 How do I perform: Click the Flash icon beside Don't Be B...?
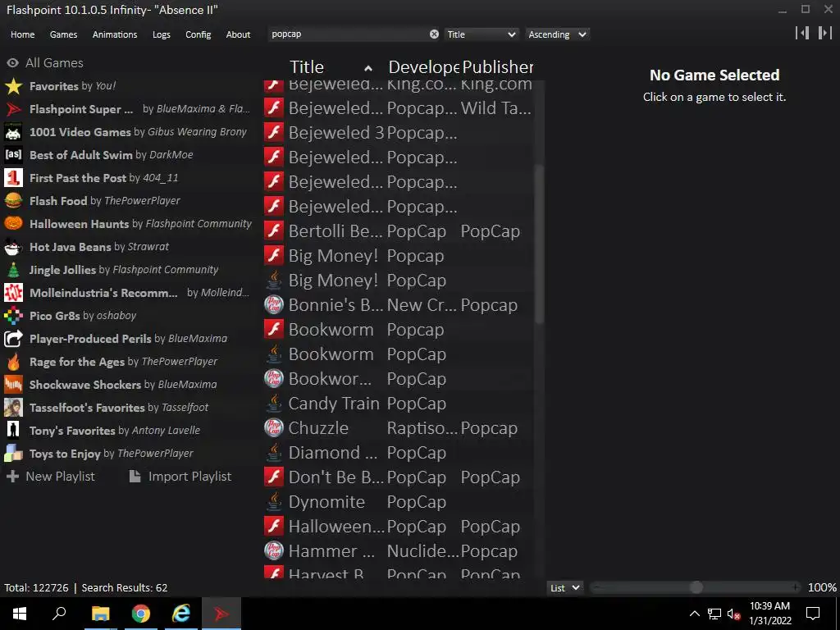[274, 477]
